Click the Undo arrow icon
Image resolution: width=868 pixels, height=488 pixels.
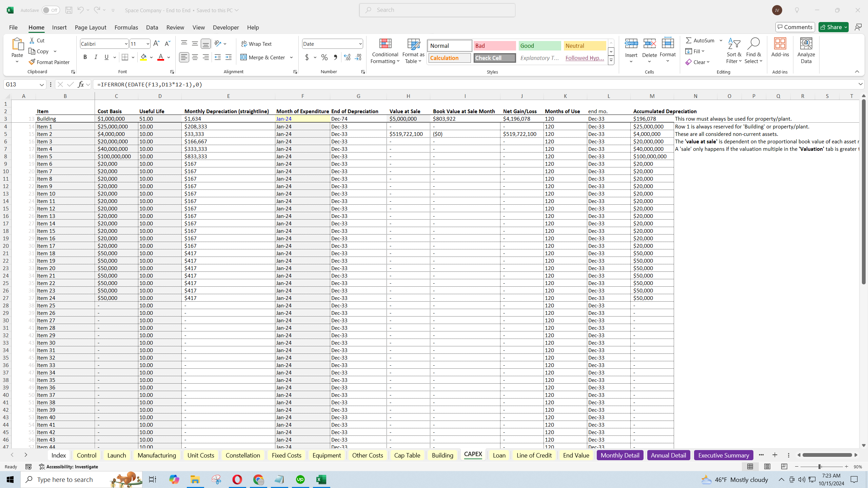pos(80,10)
